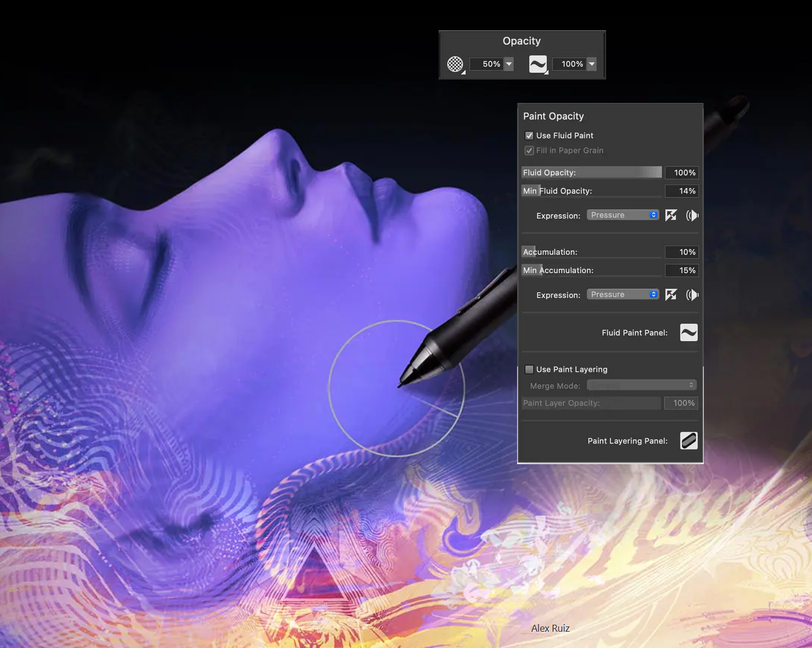Screen dimensions: 812x648
Task: Open Paint Layering Panel via its icon
Action: [689, 441]
